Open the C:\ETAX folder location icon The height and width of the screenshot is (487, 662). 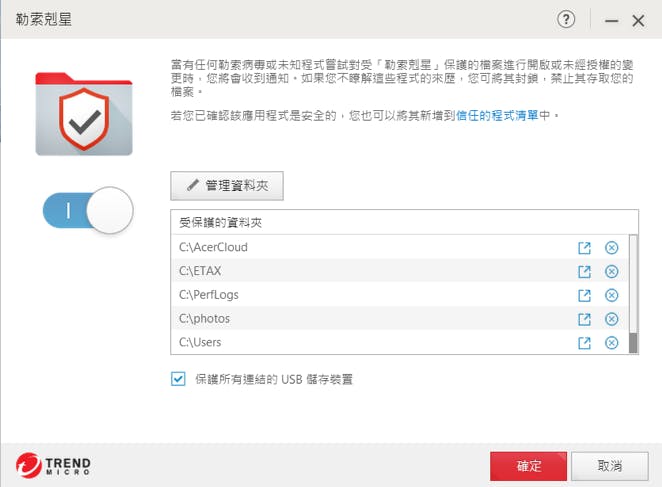coord(585,272)
